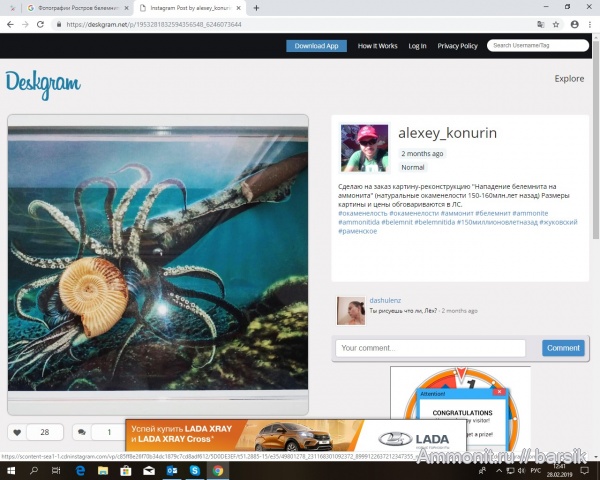Viewport: 600px width, 480px height.
Task: Open the Explore link
Action: pyautogui.click(x=569, y=78)
